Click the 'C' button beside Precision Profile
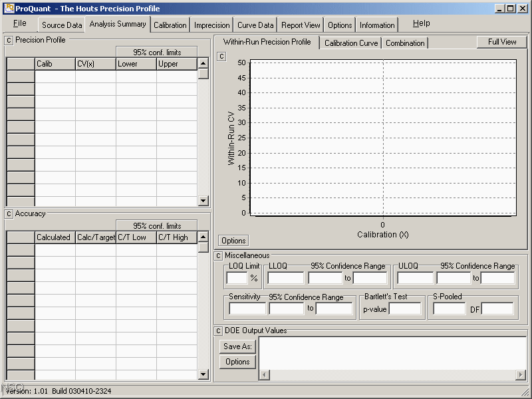 [x=9, y=41]
